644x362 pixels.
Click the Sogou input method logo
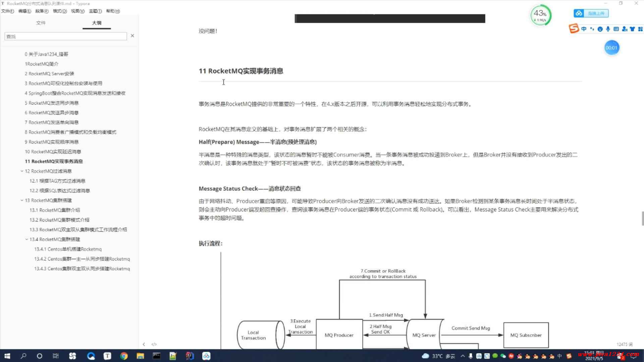point(574,28)
